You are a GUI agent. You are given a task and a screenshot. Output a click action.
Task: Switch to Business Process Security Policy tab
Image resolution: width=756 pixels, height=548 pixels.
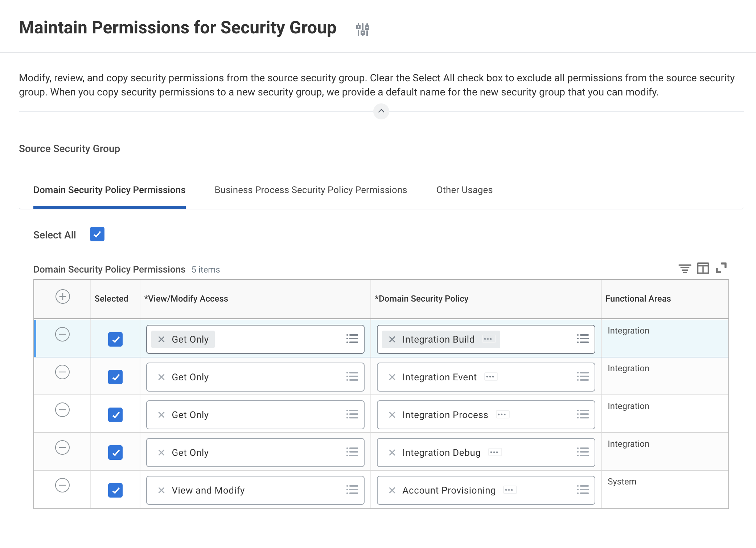pyautogui.click(x=311, y=190)
